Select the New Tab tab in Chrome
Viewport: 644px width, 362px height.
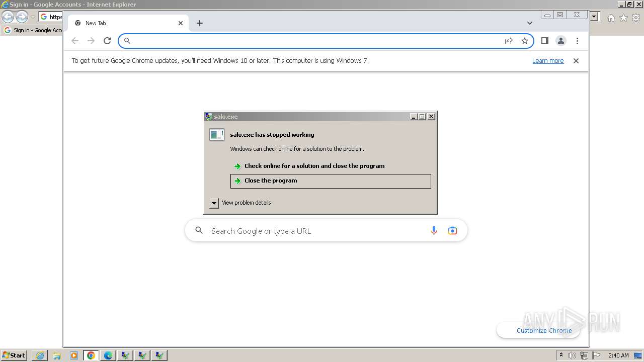pos(128,23)
